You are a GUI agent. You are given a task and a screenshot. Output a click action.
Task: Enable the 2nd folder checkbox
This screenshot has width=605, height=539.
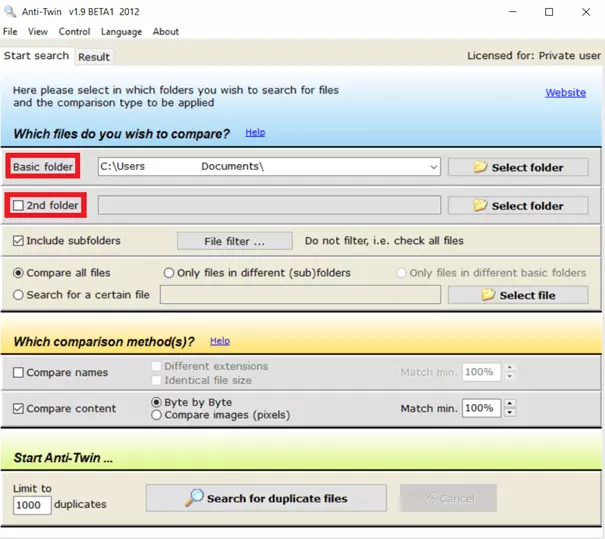(18, 205)
